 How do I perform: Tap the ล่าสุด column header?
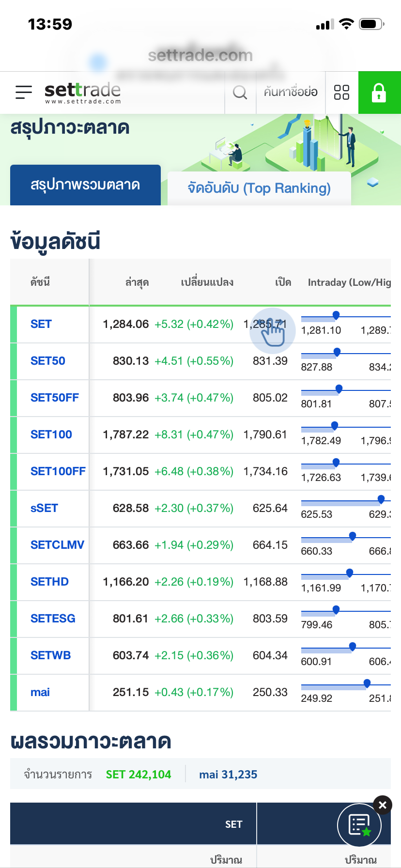coord(137,282)
